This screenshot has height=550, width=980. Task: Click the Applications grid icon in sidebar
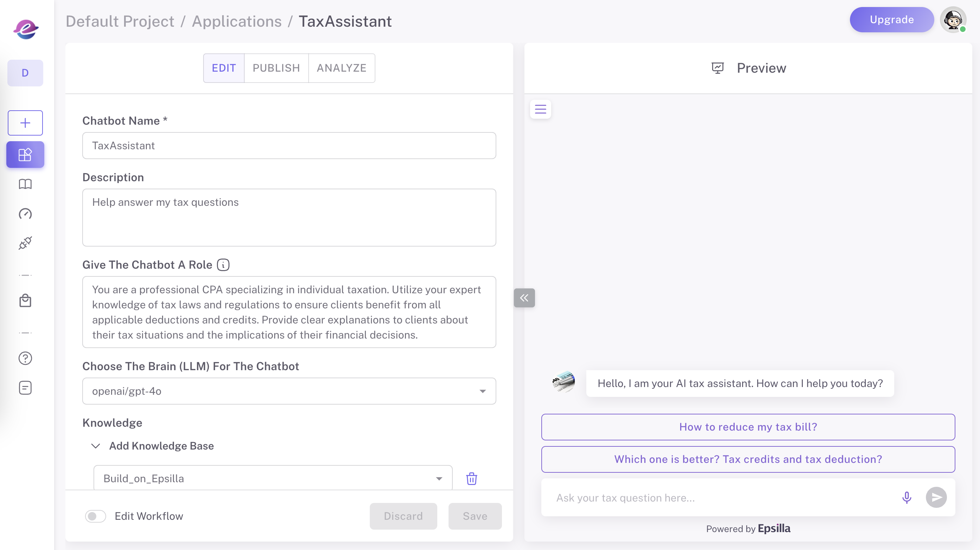tap(25, 155)
